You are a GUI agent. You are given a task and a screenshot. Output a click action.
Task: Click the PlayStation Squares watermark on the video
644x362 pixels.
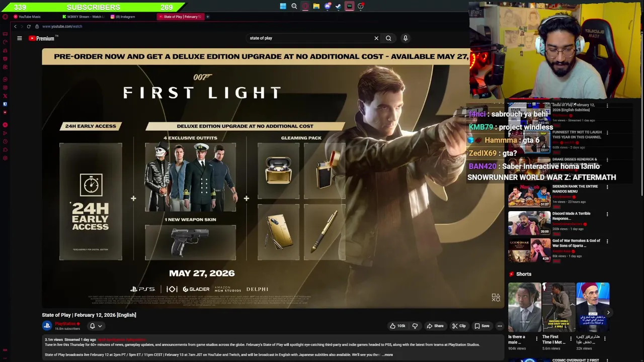coord(496,298)
